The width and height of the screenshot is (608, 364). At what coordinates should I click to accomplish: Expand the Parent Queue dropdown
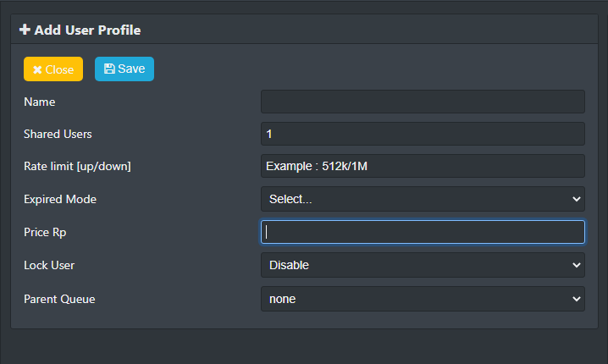click(x=423, y=298)
